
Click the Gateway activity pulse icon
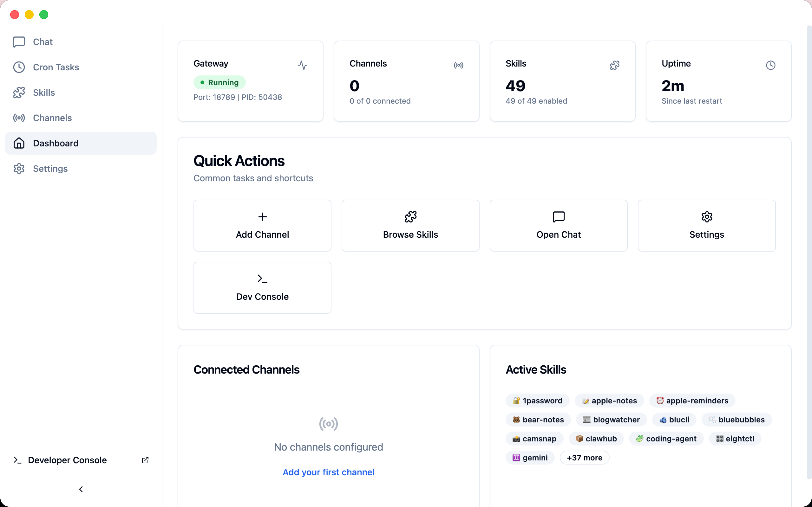pos(302,65)
